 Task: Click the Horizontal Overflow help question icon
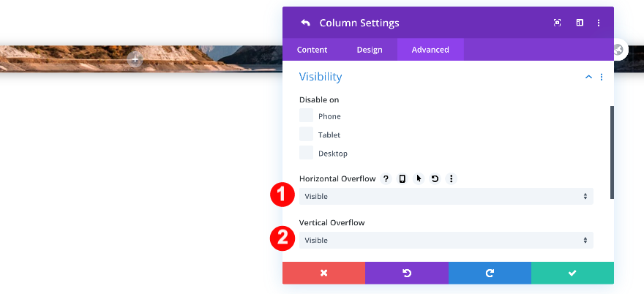pos(386,178)
